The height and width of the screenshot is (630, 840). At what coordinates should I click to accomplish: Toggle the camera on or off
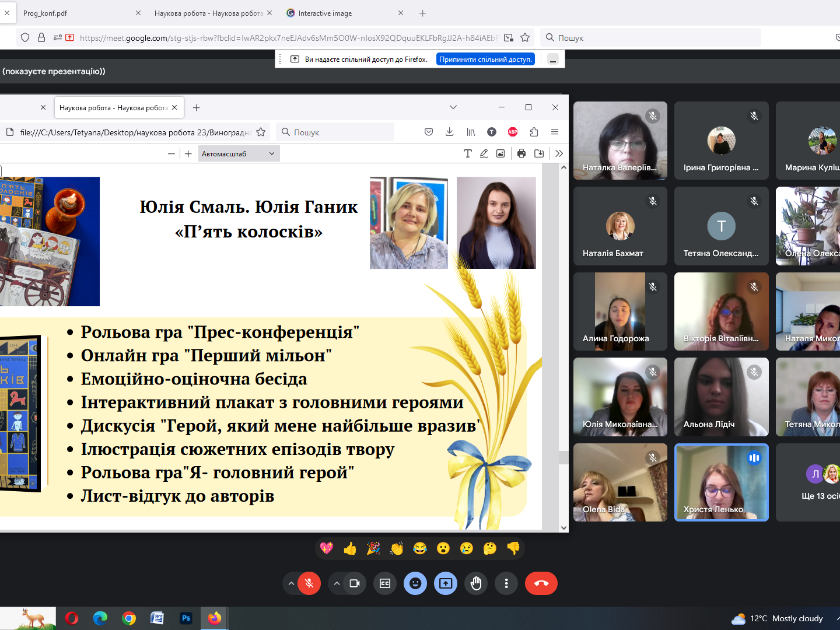[x=355, y=583]
